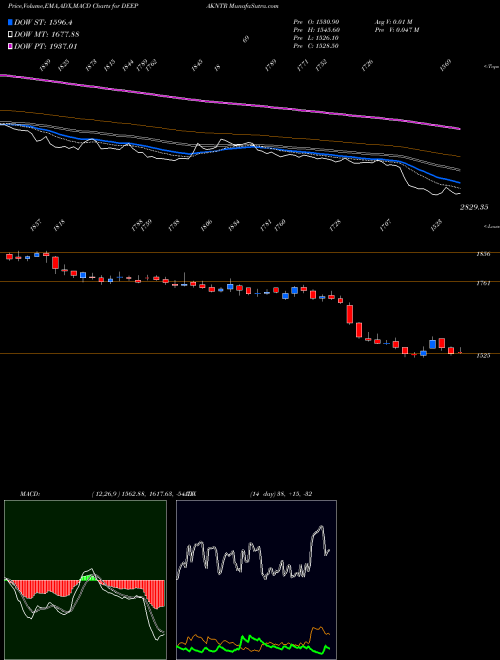The height and width of the screenshot is (660, 500).
Task: Click the bright green highlight on MACD histogram
Action: click(x=88, y=578)
